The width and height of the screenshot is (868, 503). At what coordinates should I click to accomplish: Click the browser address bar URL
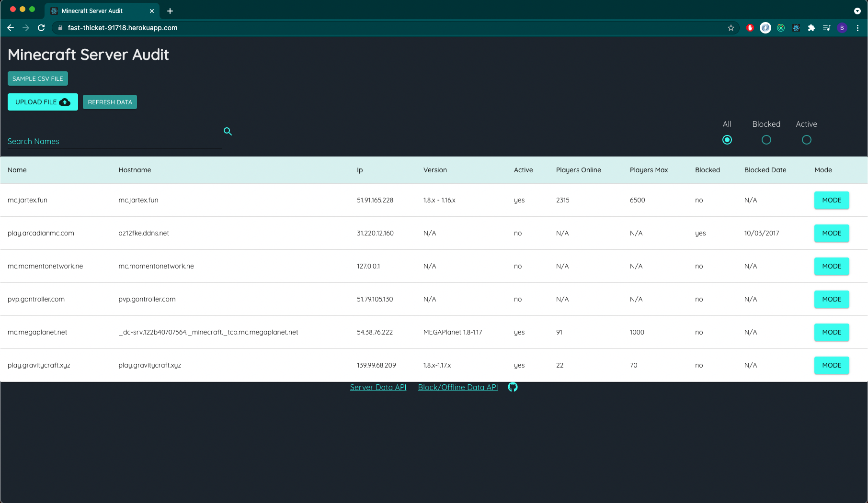[123, 28]
